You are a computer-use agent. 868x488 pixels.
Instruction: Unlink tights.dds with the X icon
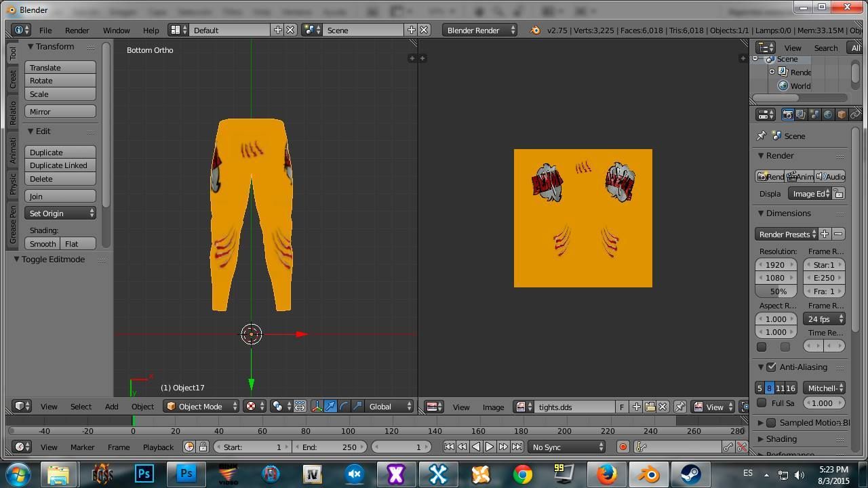663,407
